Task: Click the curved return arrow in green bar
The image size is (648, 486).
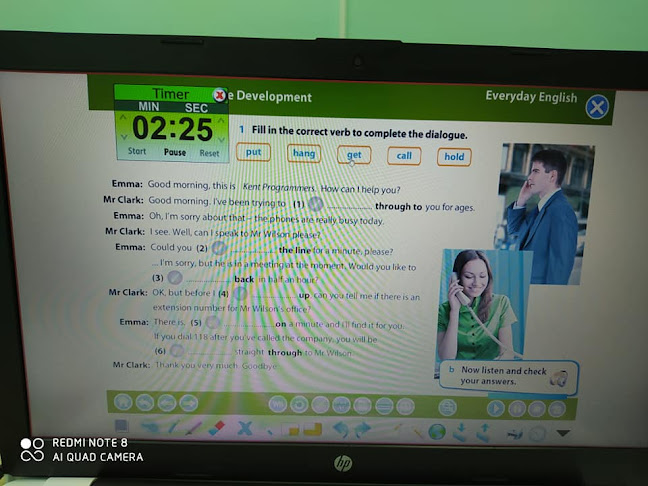Action: tap(145, 403)
